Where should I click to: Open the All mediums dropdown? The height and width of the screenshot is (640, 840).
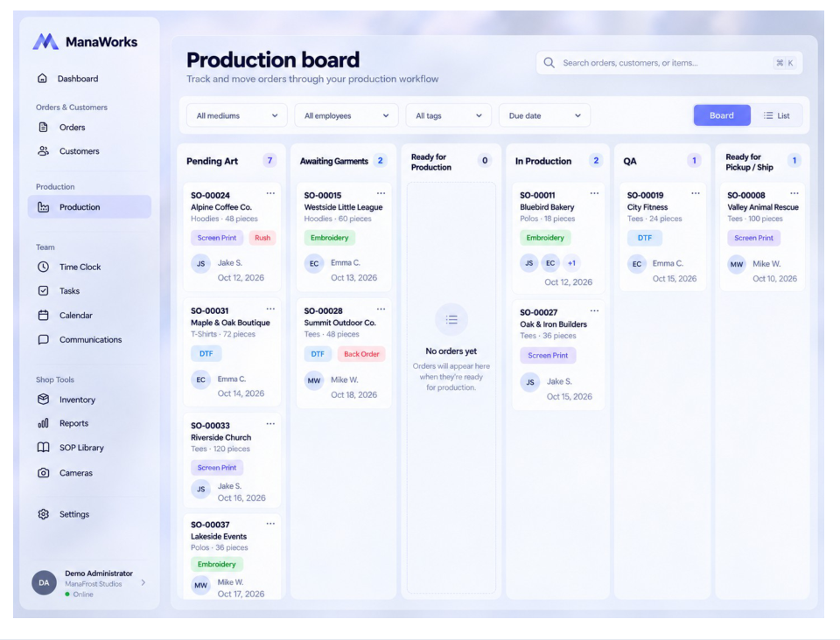click(237, 115)
